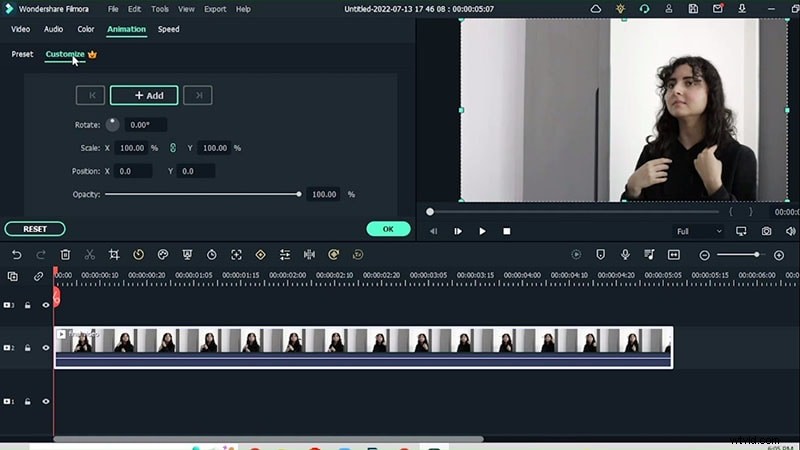Viewport: 800px width, 450px height.
Task: Select the Preset sub-tab
Action: 22,54
